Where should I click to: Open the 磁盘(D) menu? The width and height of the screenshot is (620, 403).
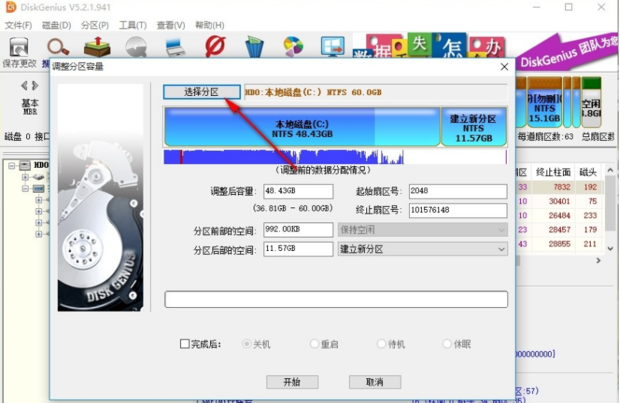(x=56, y=25)
